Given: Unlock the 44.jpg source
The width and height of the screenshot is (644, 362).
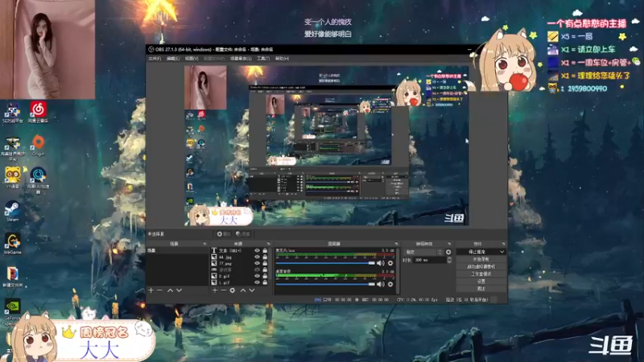Looking at the screenshot, I should click(x=265, y=257).
